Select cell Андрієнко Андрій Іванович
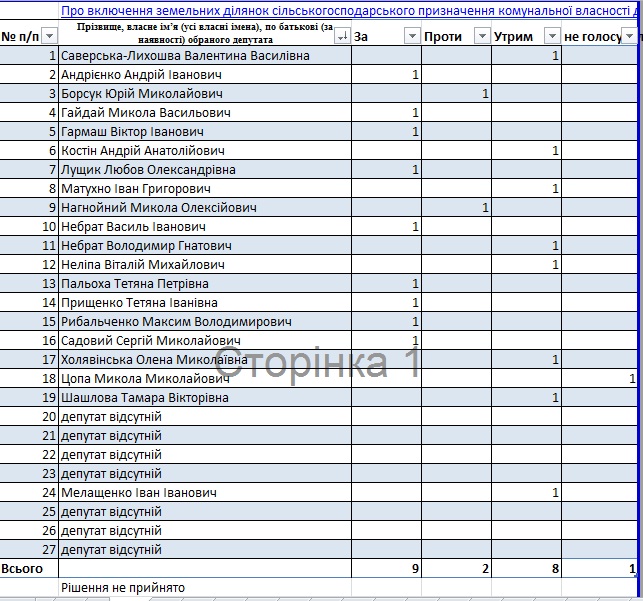The image size is (643, 601). point(205,75)
